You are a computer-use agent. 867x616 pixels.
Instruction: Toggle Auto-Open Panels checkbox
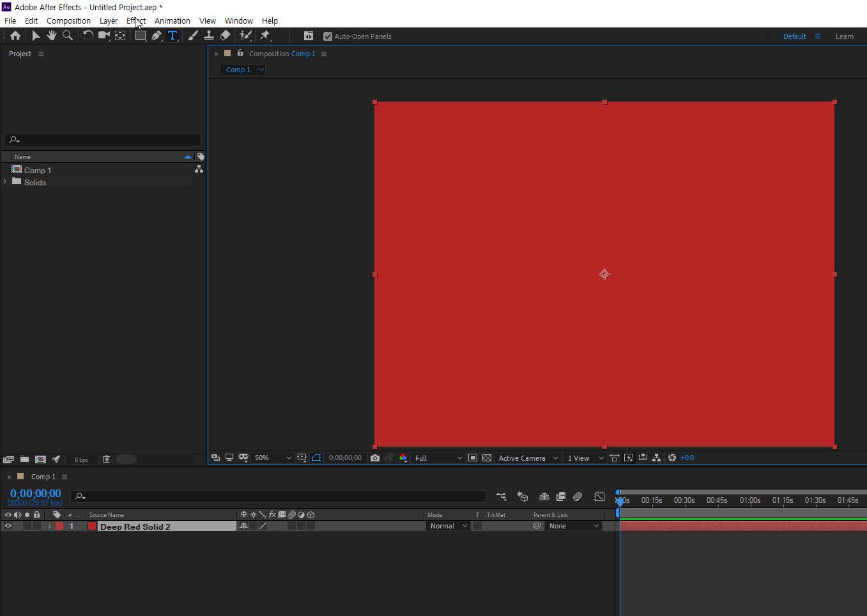point(328,36)
